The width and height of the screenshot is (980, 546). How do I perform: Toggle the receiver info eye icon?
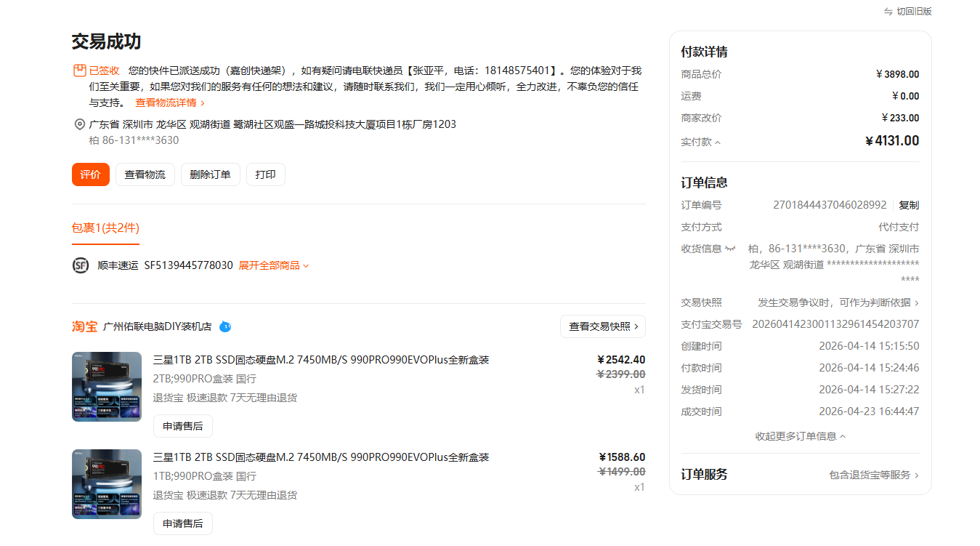(x=730, y=249)
